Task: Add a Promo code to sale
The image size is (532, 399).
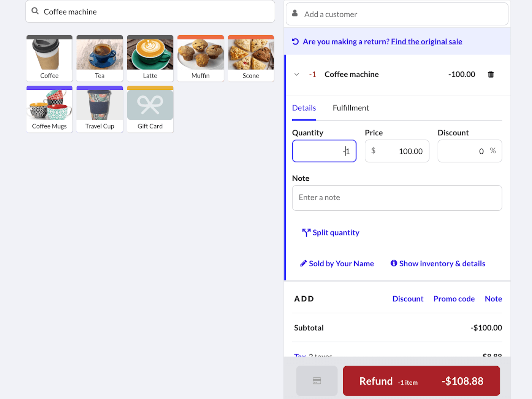Action: pos(454,299)
